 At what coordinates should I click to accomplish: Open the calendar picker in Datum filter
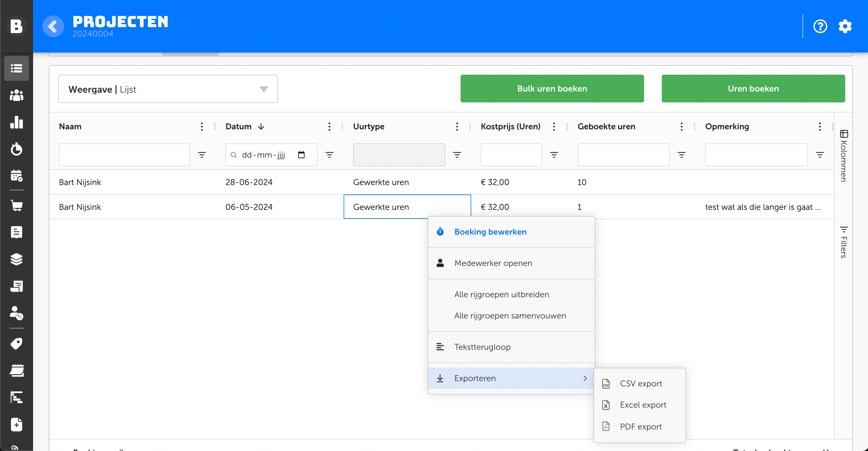coord(301,154)
